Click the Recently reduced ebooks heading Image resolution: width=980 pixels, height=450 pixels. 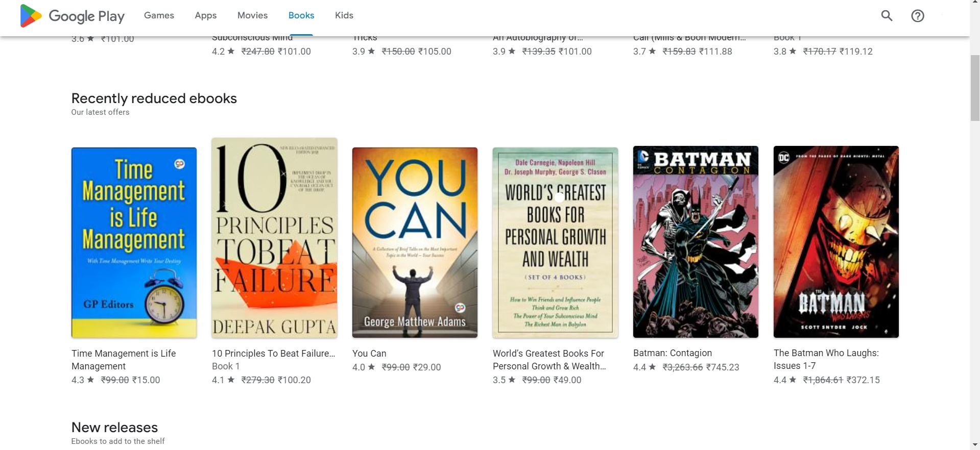[154, 98]
